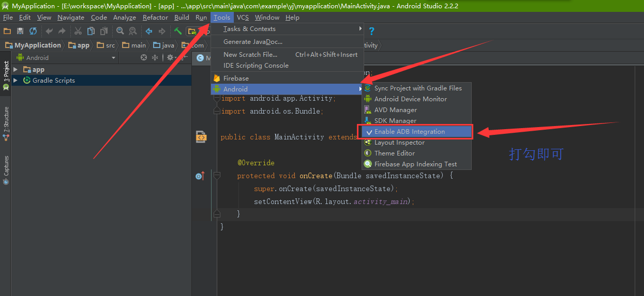Click the Undo arrow in toolbar

[49, 31]
